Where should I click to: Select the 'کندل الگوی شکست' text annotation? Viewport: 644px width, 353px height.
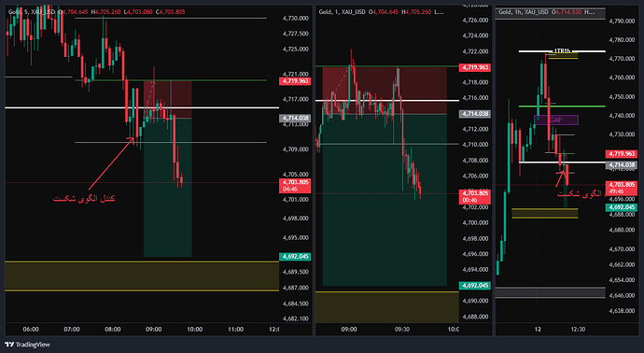tap(84, 199)
